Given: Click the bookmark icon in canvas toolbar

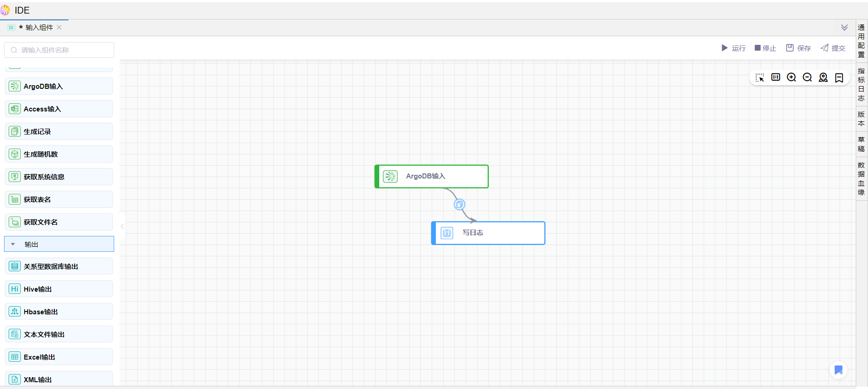Looking at the screenshot, I should (x=839, y=78).
